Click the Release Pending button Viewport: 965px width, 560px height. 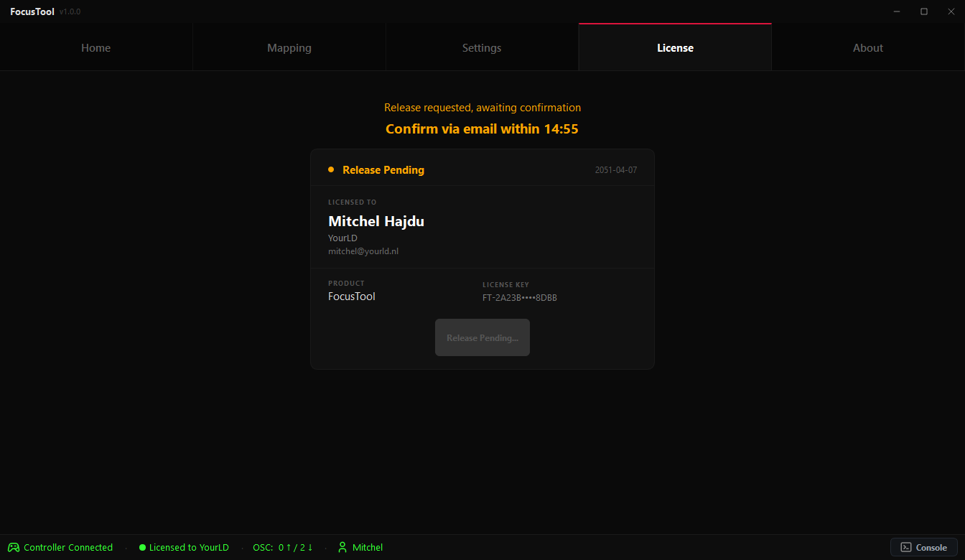click(482, 337)
